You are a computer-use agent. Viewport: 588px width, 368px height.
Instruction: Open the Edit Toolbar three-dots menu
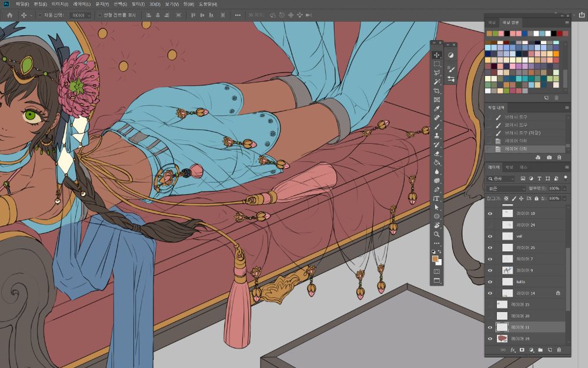click(436, 243)
